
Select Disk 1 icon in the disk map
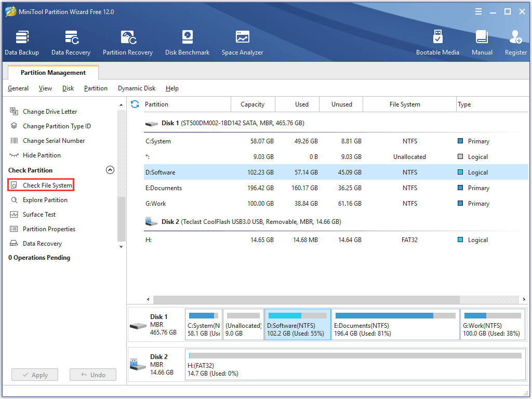pos(138,326)
